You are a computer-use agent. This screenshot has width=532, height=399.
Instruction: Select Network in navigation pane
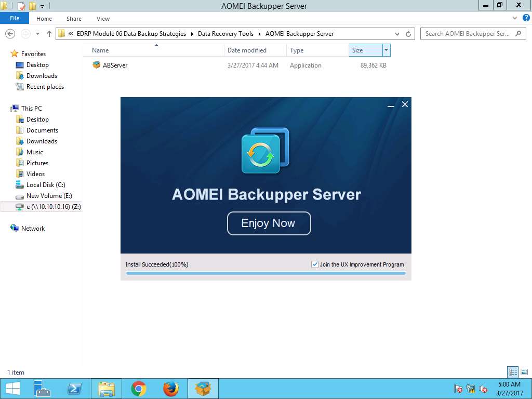tap(33, 229)
